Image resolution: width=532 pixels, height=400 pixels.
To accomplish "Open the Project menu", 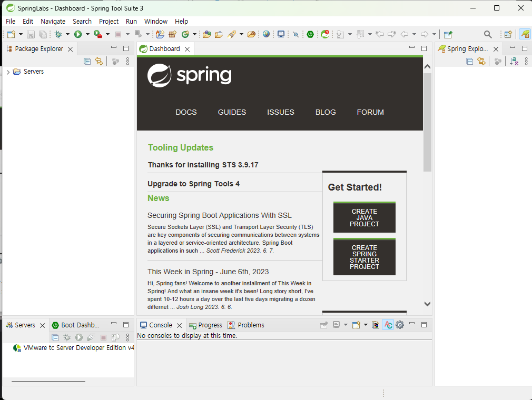I will pyautogui.click(x=109, y=22).
